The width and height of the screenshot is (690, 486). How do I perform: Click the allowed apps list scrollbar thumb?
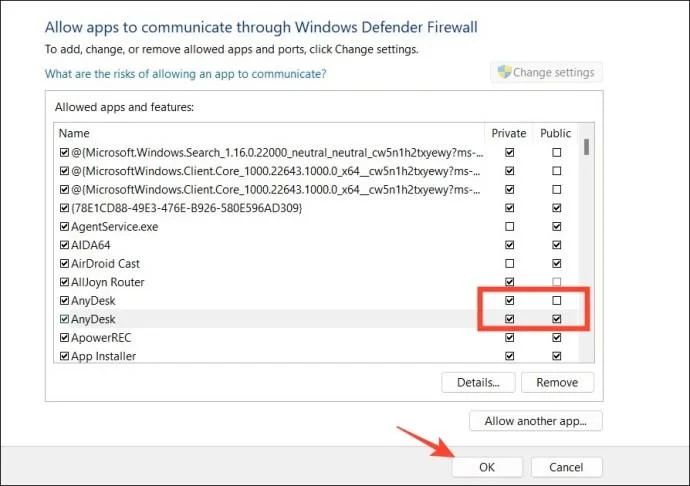pyautogui.click(x=586, y=147)
